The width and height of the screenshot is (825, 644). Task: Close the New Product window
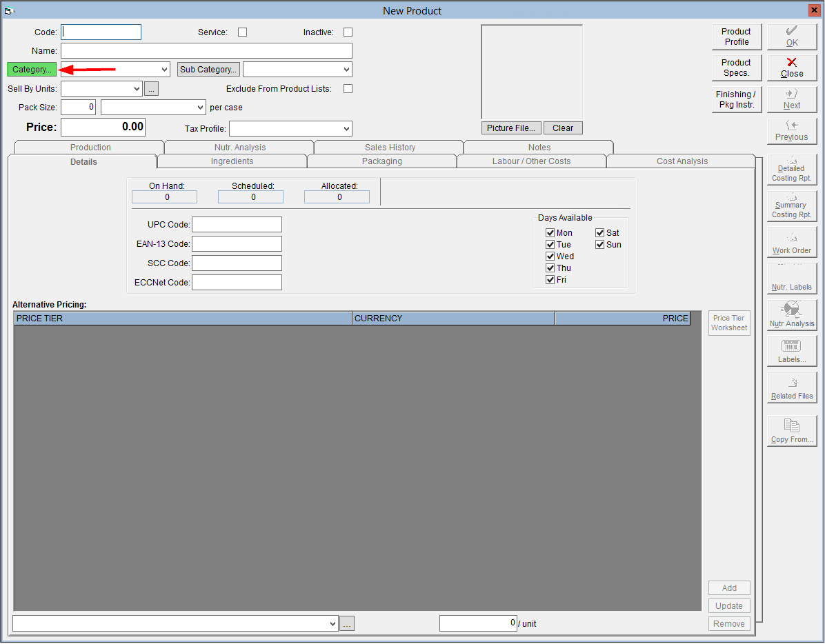click(813, 10)
